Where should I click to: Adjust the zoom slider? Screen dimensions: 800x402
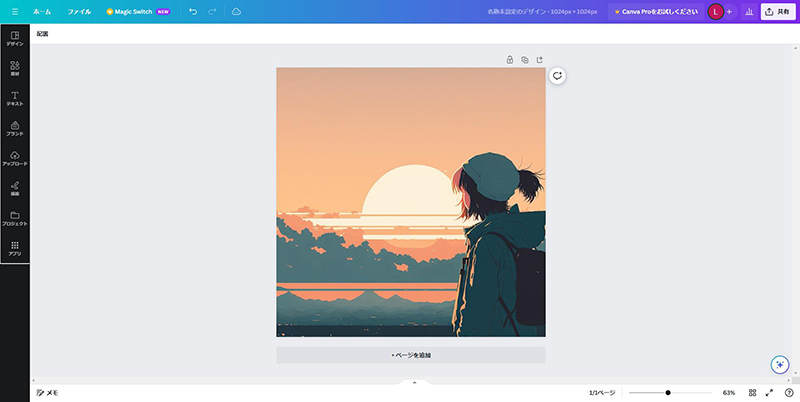(x=670, y=393)
